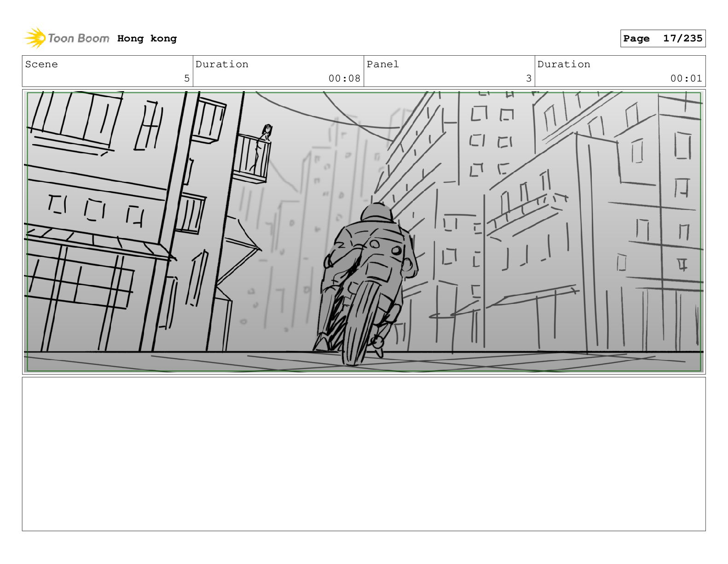The image size is (728, 564).
Task: Click scene number value '5'
Action: pos(187,78)
